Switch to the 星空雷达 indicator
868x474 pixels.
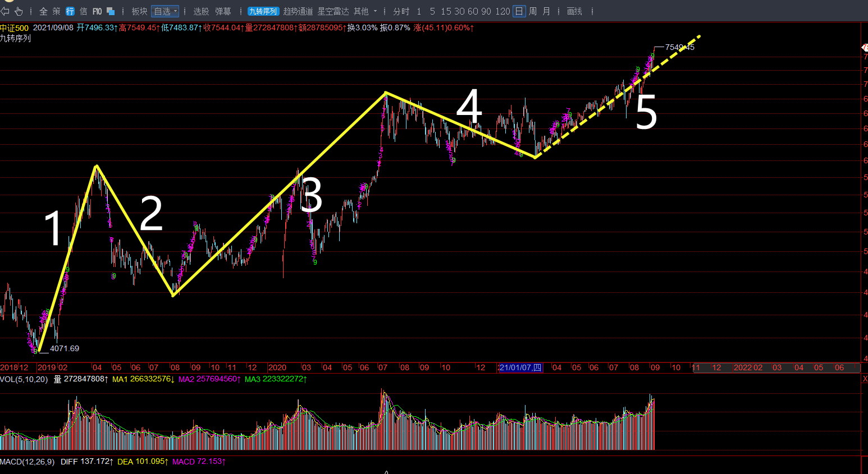(x=334, y=11)
